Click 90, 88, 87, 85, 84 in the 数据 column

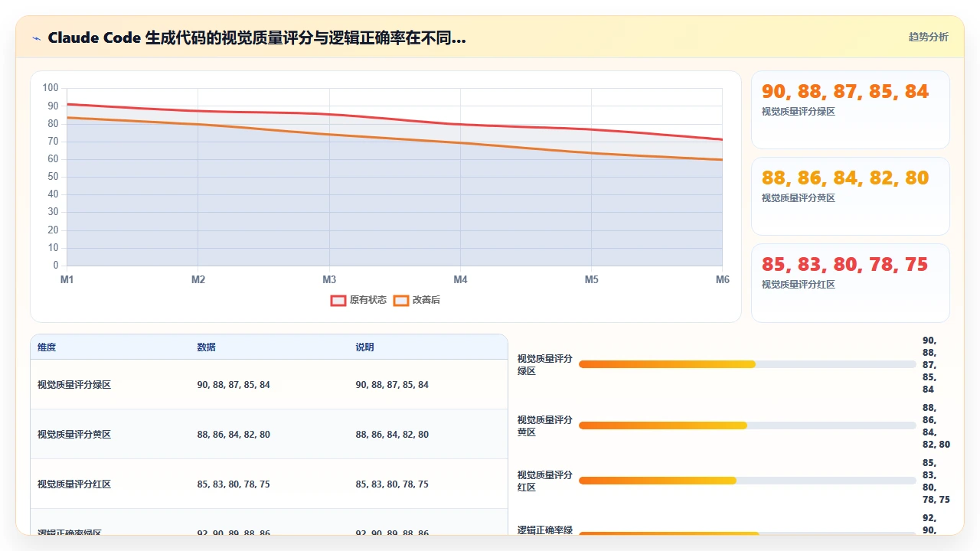click(234, 385)
